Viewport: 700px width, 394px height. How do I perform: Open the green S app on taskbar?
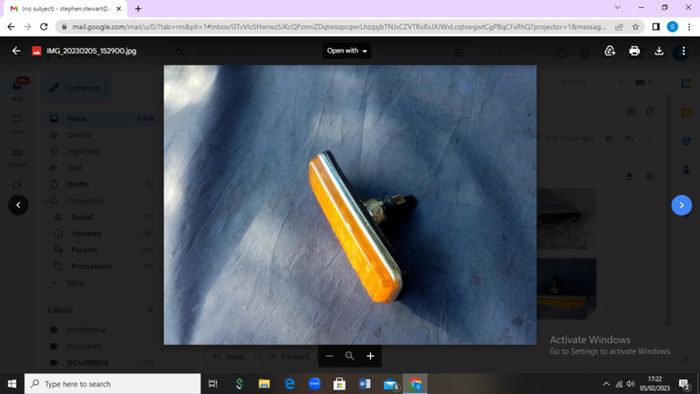pyautogui.click(x=239, y=384)
